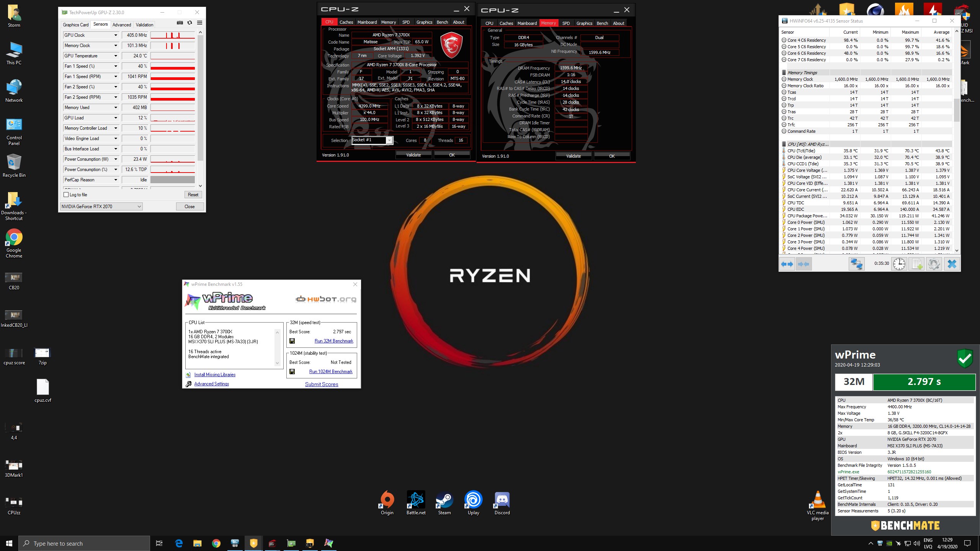Open the Battle.net desktop shortcut
Screen dimensions: 980x551
416,503
